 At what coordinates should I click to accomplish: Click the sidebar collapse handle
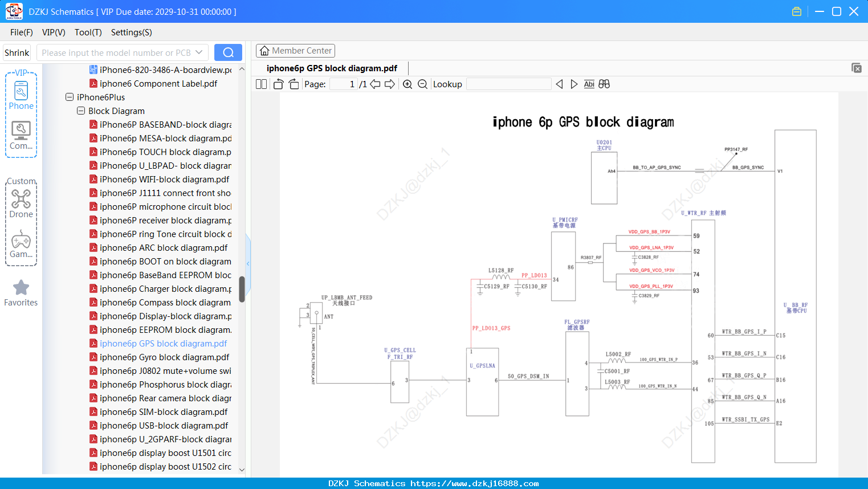click(x=248, y=263)
